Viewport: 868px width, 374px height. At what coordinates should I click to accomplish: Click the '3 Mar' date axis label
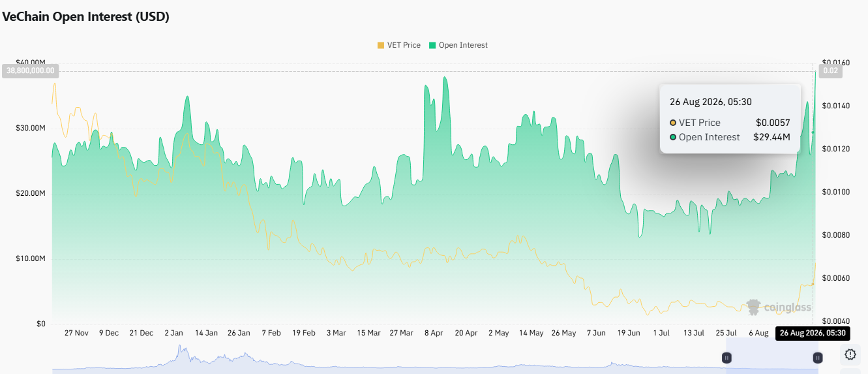click(x=336, y=333)
